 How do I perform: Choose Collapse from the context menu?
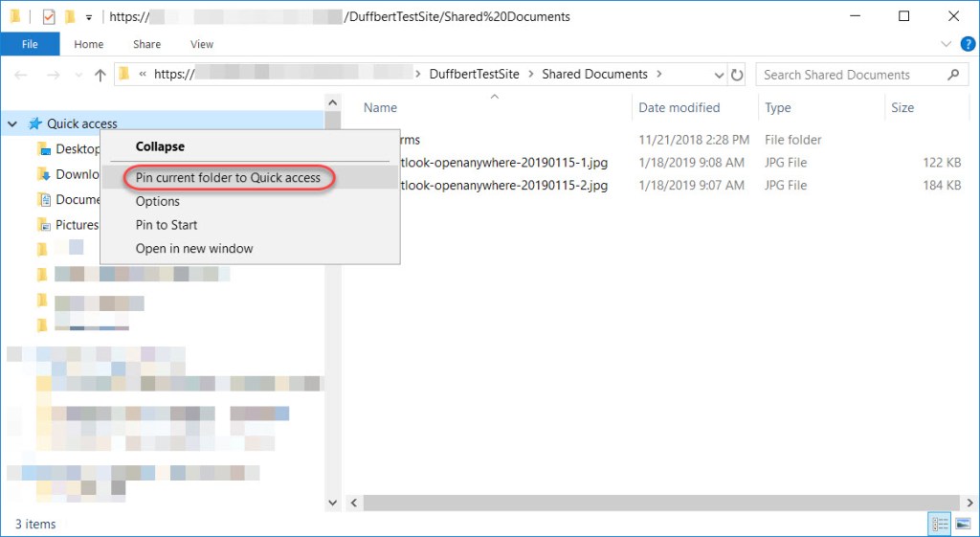(250, 146)
